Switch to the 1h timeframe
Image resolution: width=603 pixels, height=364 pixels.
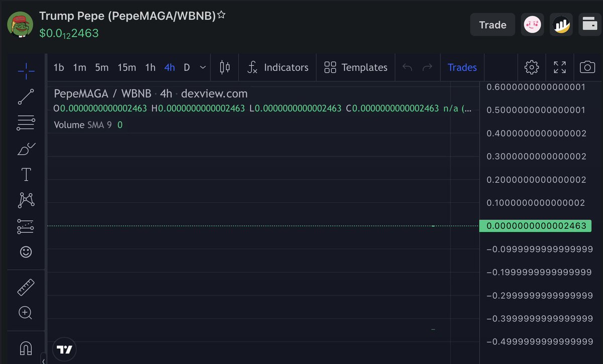(150, 67)
